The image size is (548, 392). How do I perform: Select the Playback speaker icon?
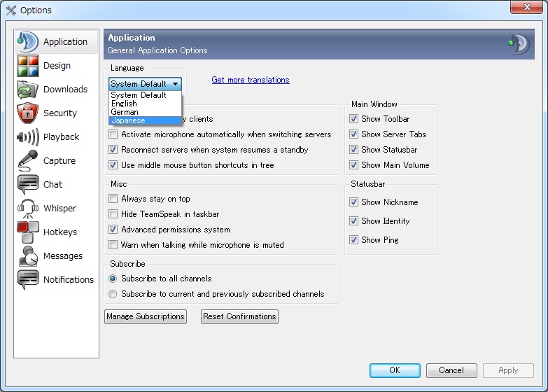28,137
